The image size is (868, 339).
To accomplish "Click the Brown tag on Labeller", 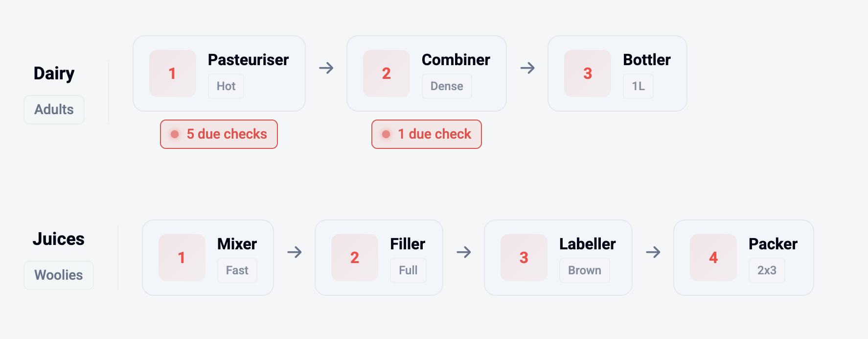I will coord(584,270).
